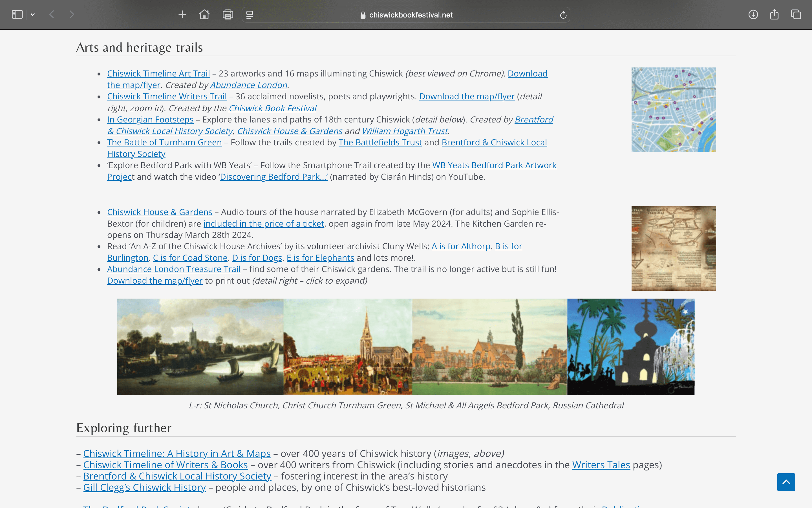Screen dimensions: 812x508
Task: Open 'Chiswick Timeline: A History in Art & Maps'
Action: point(177,454)
